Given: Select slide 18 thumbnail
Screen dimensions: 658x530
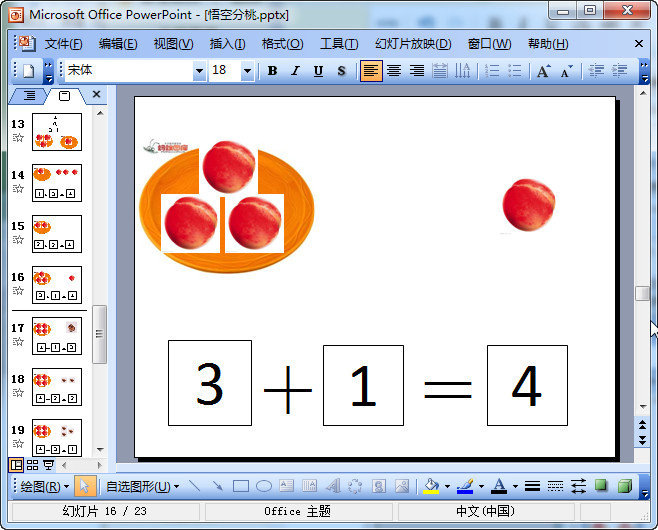Looking at the screenshot, I should point(57,387).
